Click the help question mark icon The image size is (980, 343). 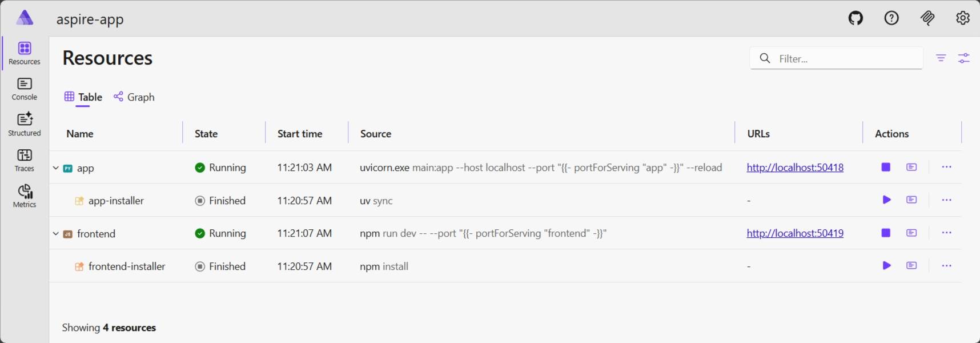[891, 18]
